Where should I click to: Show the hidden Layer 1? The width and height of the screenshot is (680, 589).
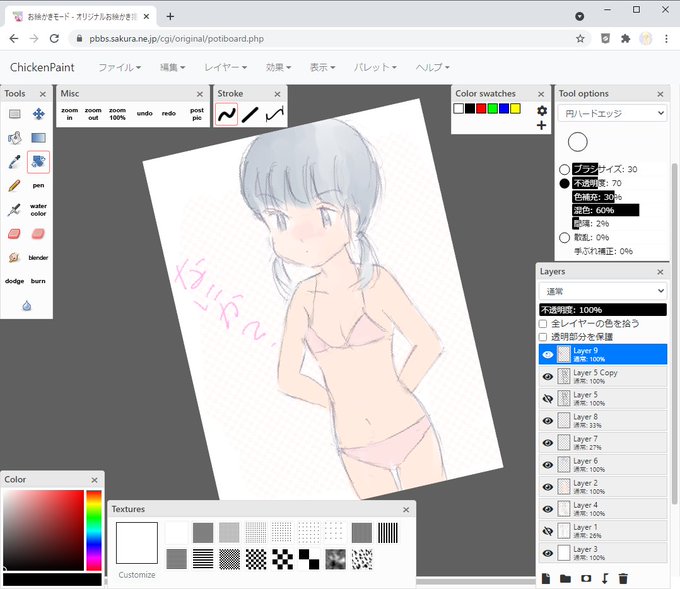click(x=548, y=531)
